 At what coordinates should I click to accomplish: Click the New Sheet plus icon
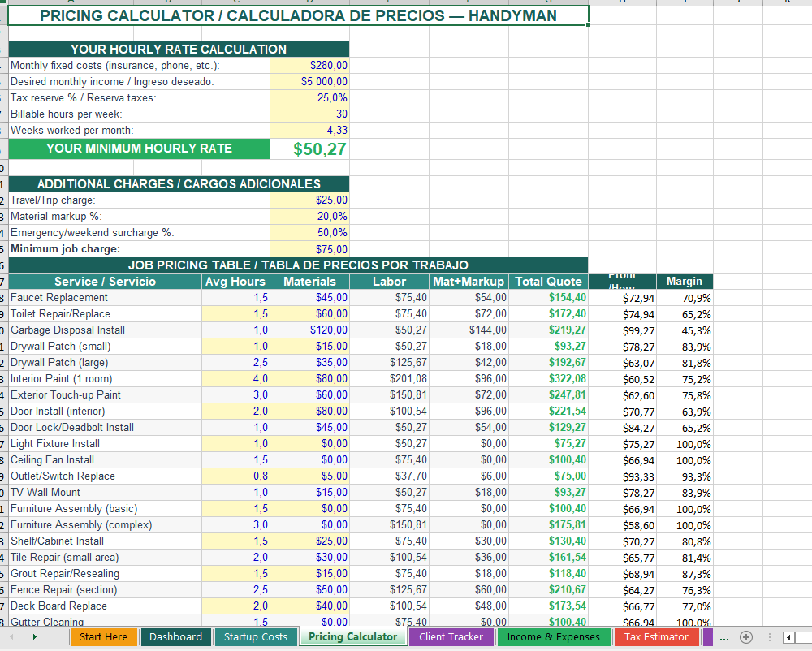[745, 638]
